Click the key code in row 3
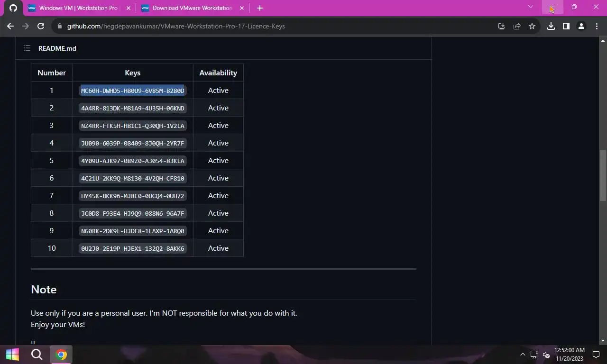The image size is (607, 364). pyautogui.click(x=133, y=126)
